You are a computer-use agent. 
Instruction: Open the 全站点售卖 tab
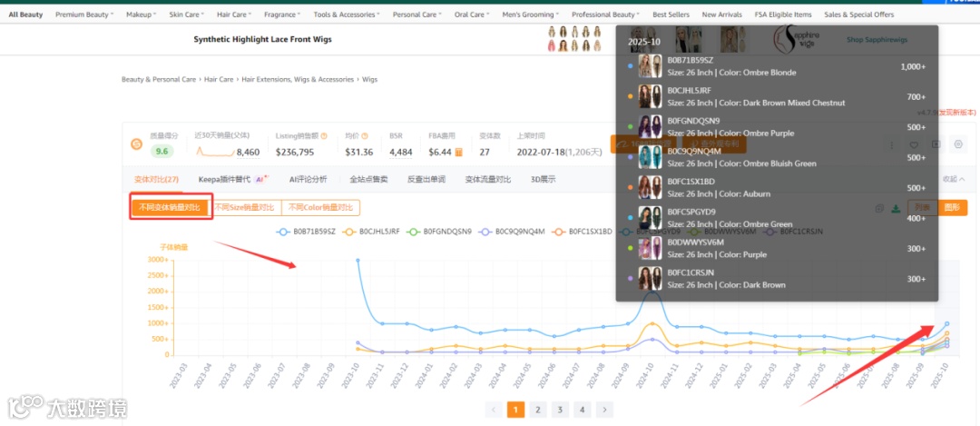(368, 179)
